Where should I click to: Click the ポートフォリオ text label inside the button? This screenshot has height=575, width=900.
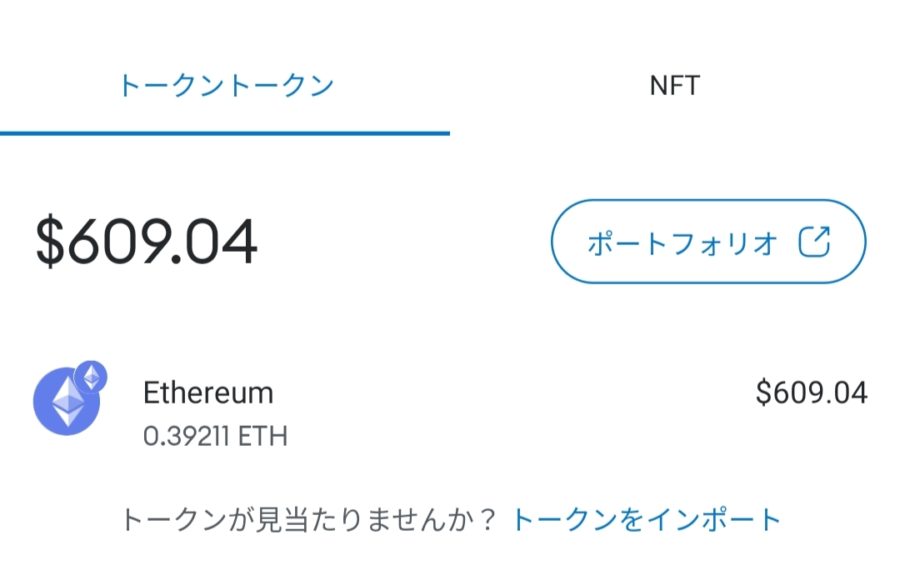(683, 243)
